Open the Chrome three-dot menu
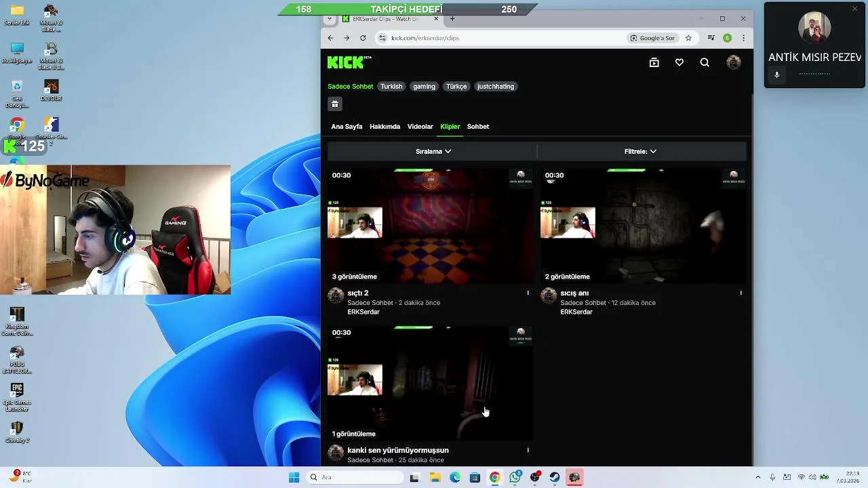 (x=743, y=38)
